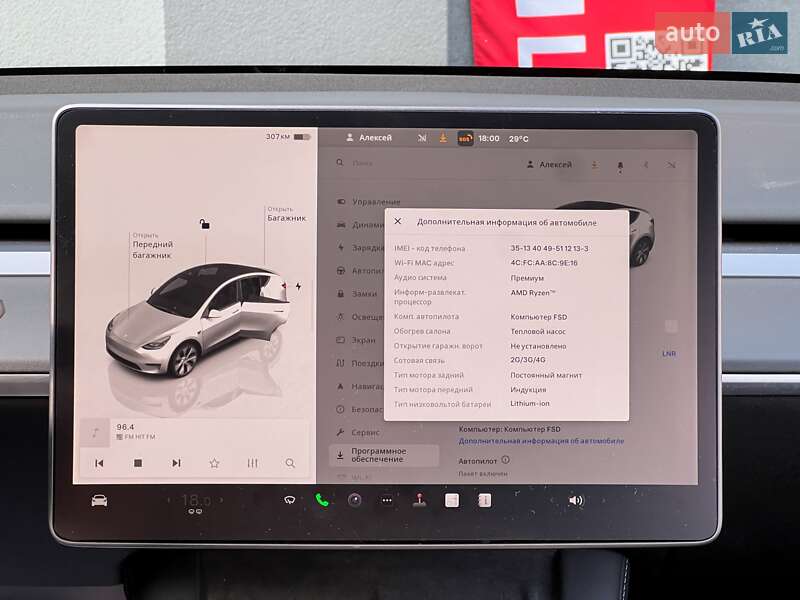Open the app launcher with three dots

(385, 498)
